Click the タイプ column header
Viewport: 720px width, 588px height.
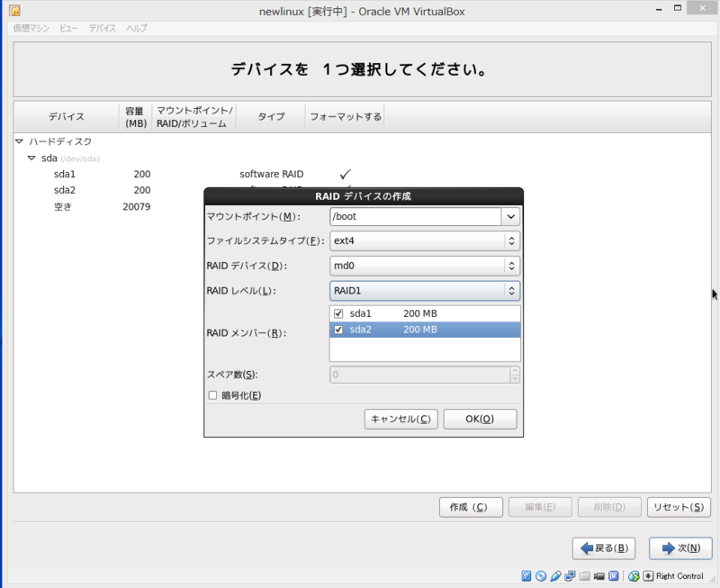point(271,117)
